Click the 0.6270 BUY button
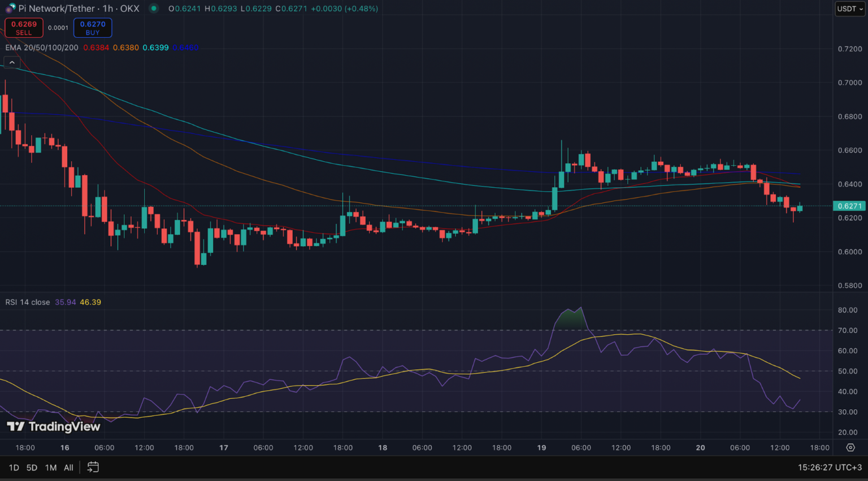This screenshot has height=481, width=868. coord(93,28)
